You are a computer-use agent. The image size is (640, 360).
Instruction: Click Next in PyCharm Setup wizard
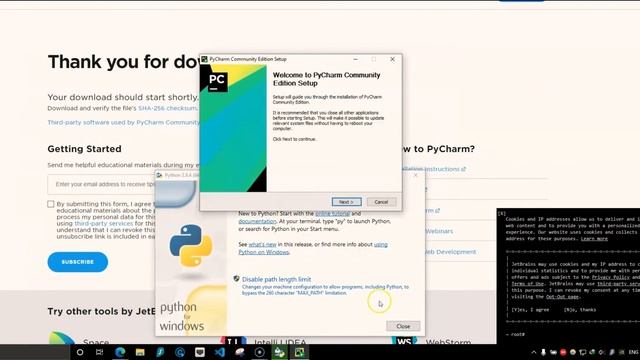(346, 202)
